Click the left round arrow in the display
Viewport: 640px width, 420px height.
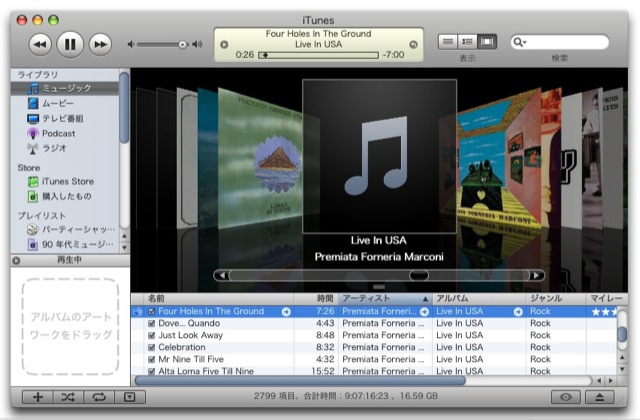coord(224,44)
